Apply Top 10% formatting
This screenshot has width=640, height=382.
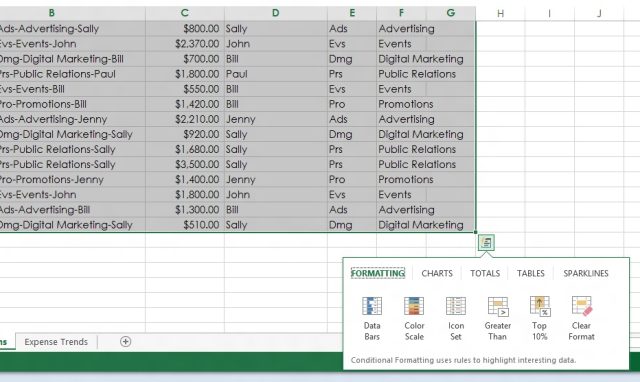(x=540, y=319)
